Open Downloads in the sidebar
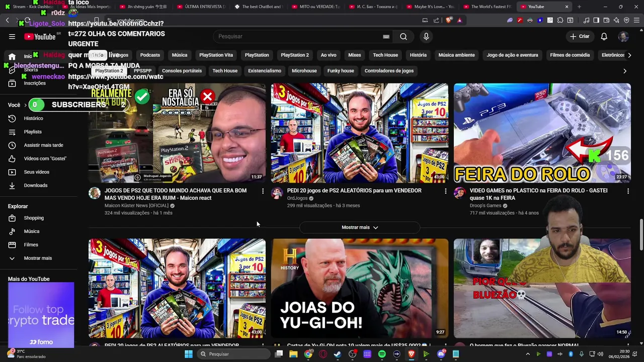Screen dimensions: 644x362 point(35,185)
